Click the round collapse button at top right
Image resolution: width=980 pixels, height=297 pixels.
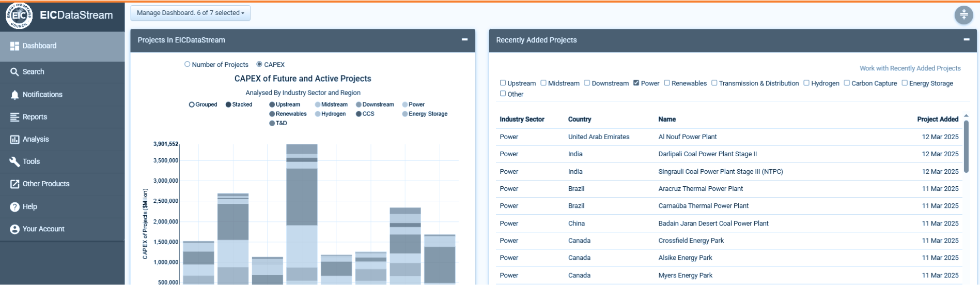tap(963, 15)
